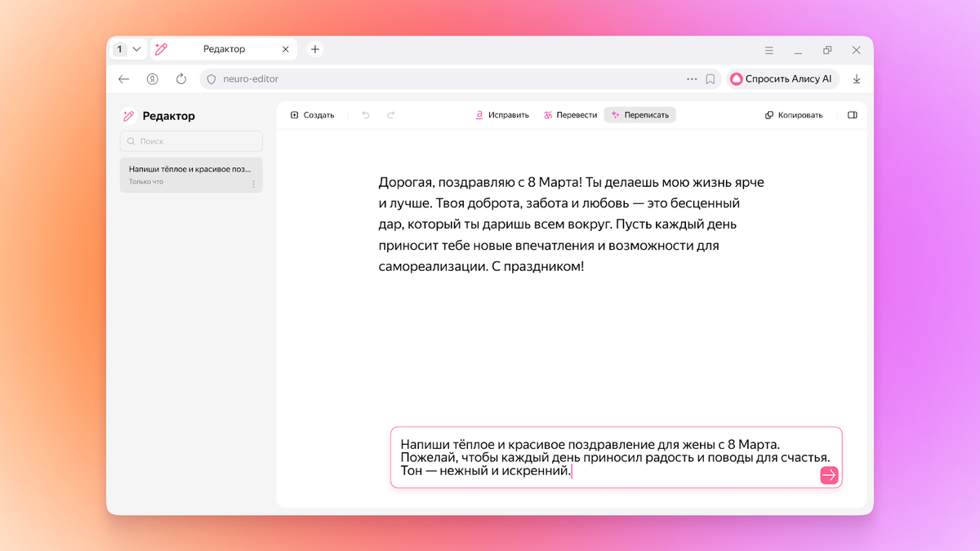Image resolution: width=980 pixels, height=551 pixels.
Task: Click the Редактор magic wand logo
Action: click(x=128, y=116)
